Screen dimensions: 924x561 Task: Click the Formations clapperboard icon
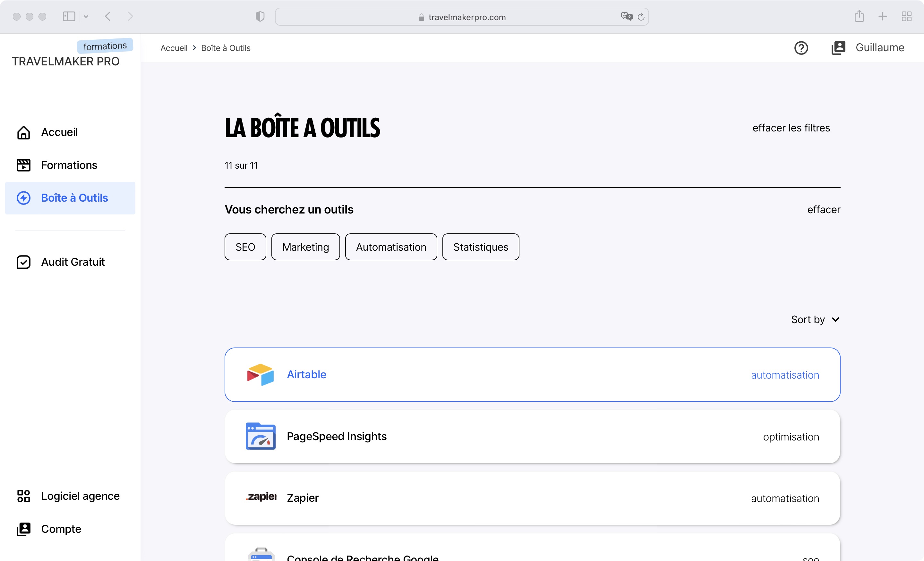[24, 165]
